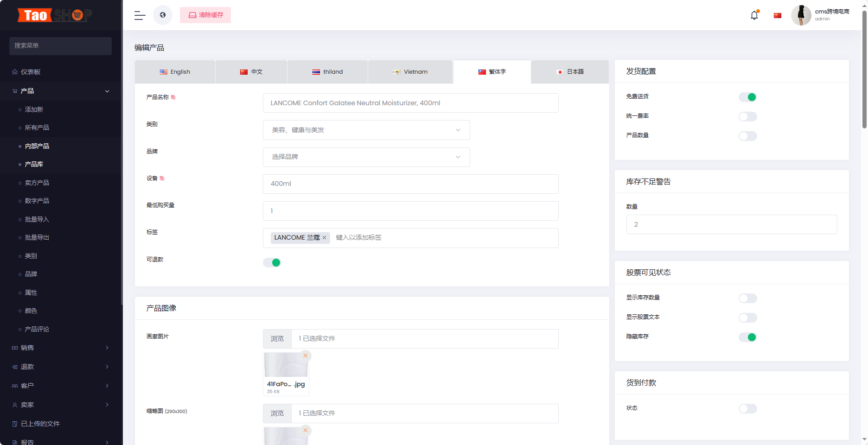Toggle the hamburger sidebar menu icon
The width and height of the screenshot is (868, 445).
[x=140, y=15]
